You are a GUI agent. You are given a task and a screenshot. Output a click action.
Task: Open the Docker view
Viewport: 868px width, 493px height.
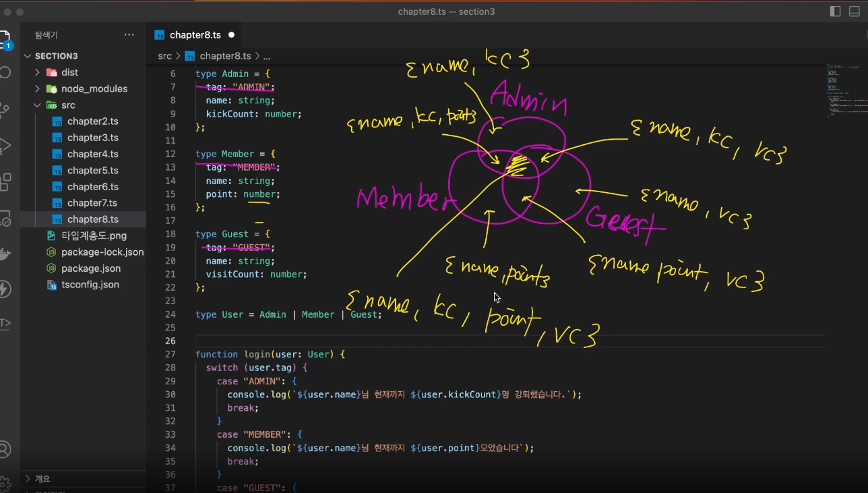pyautogui.click(x=5, y=254)
